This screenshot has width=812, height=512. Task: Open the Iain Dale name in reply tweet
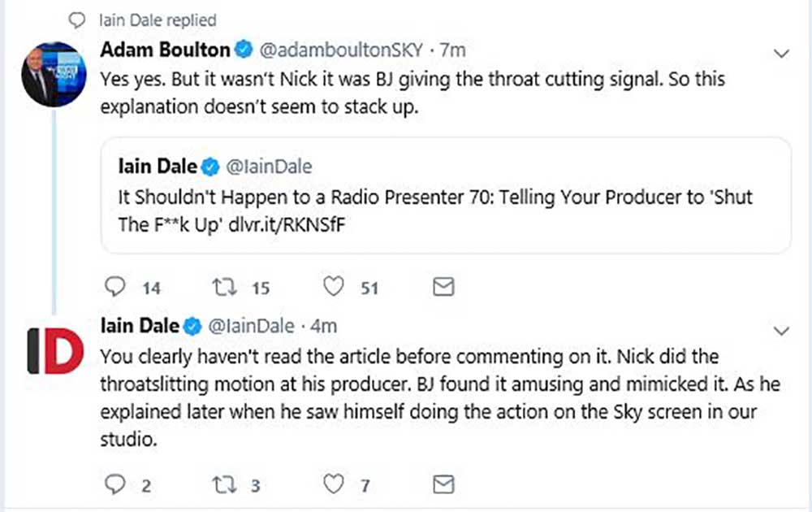point(139,327)
